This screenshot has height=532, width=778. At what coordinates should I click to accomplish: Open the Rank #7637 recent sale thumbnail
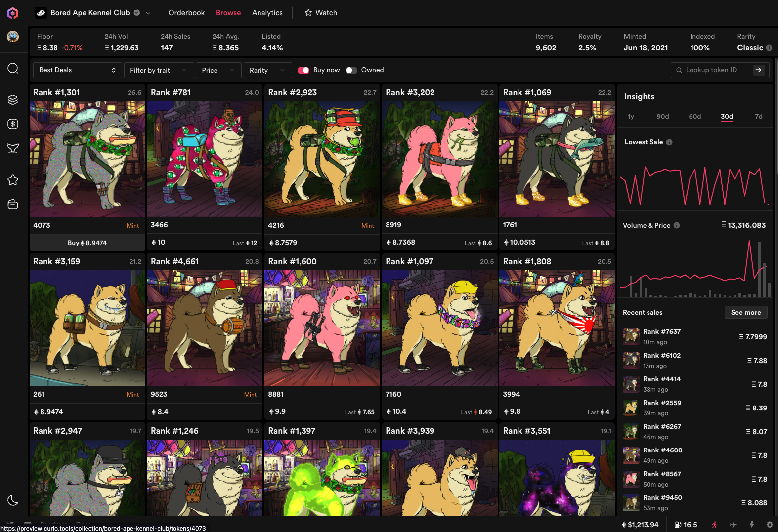[631, 336]
